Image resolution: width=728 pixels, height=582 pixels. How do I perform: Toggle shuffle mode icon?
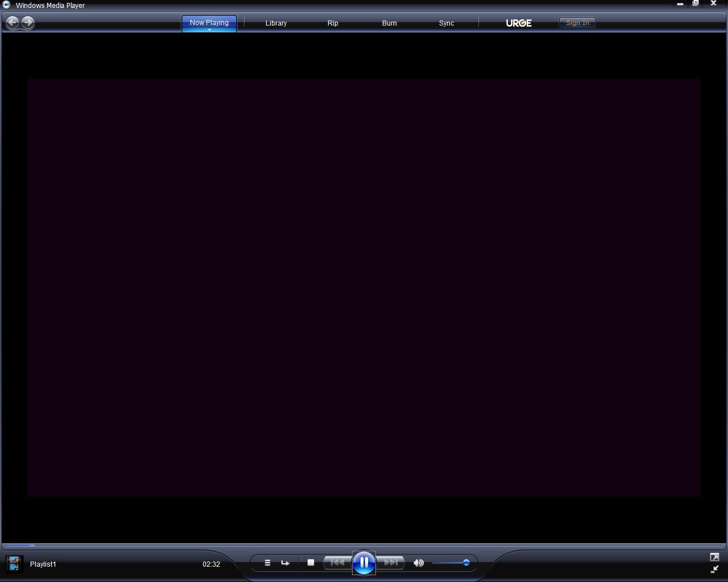click(267, 563)
